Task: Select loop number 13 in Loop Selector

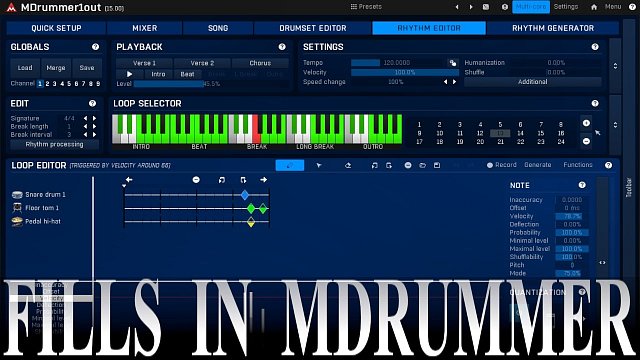Action: pyautogui.click(x=500, y=133)
